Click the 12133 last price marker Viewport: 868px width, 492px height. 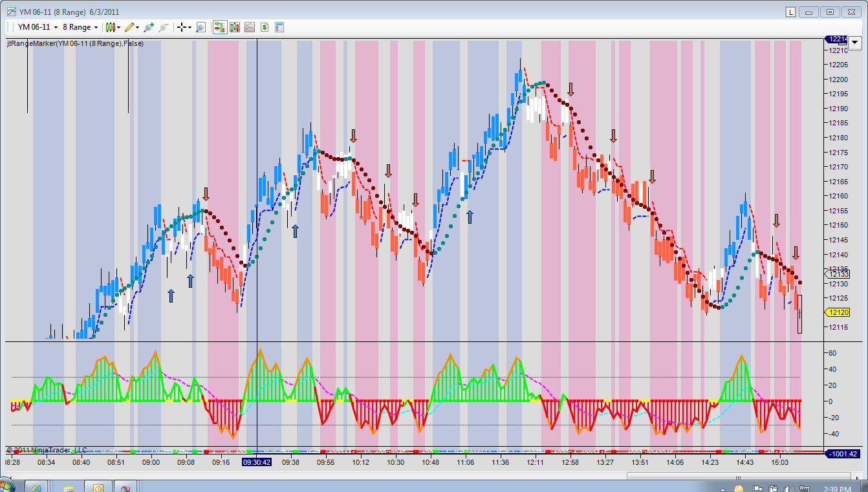tap(839, 274)
